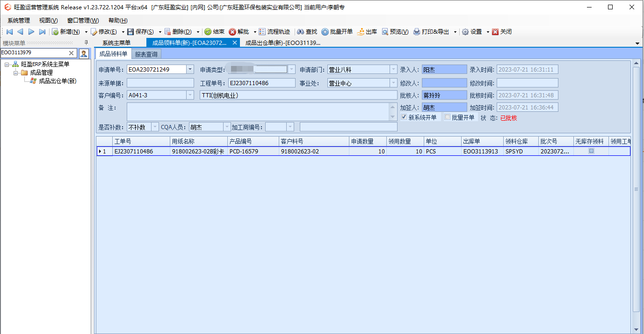Click the 删除(D) delete button
This screenshot has height=334, width=644.
[178, 32]
